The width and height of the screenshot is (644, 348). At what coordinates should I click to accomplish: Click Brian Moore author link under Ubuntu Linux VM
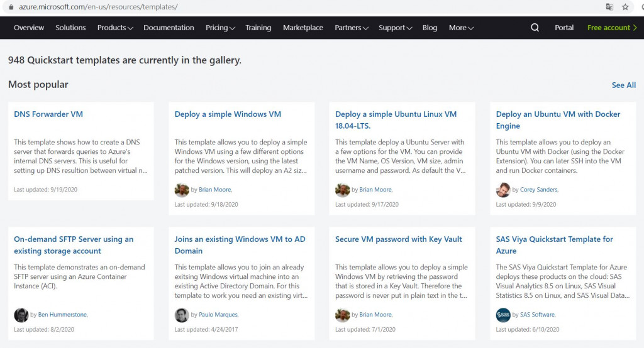[x=376, y=190]
